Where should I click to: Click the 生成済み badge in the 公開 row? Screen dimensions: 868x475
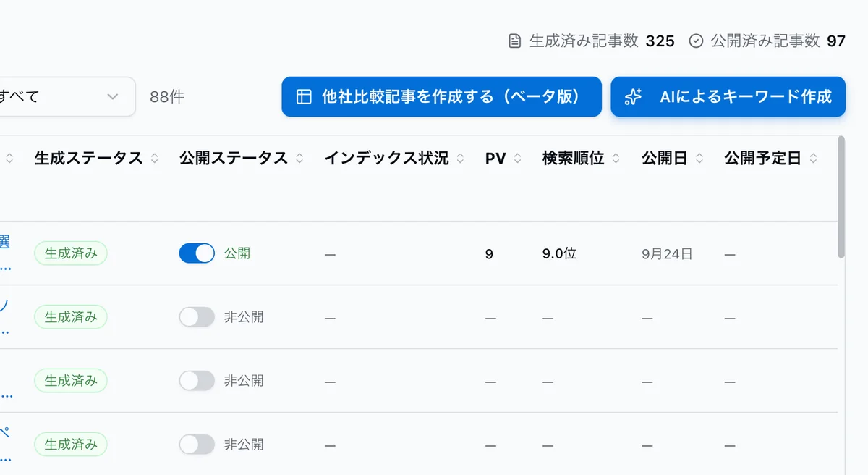(x=71, y=253)
